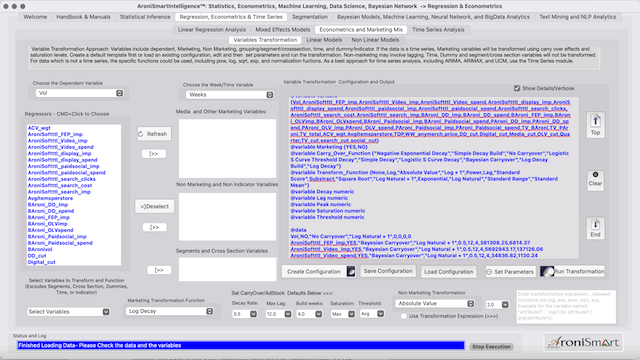Click the AroniSmart logo
This screenshot has width=640, height=360.
tap(583, 342)
